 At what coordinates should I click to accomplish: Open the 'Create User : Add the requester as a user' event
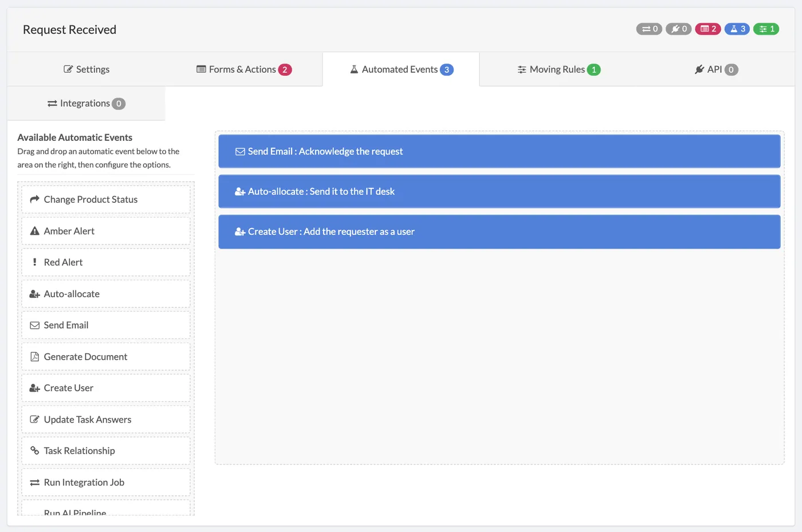pos(499,231)
